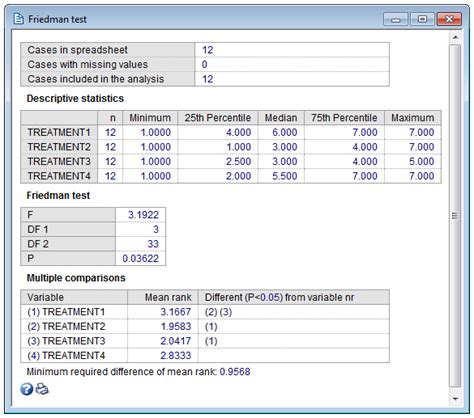Image resolution: width=474 pixels, height=418 pixels.
Task: Open the help question-mark icon
Action: [27, 389]
